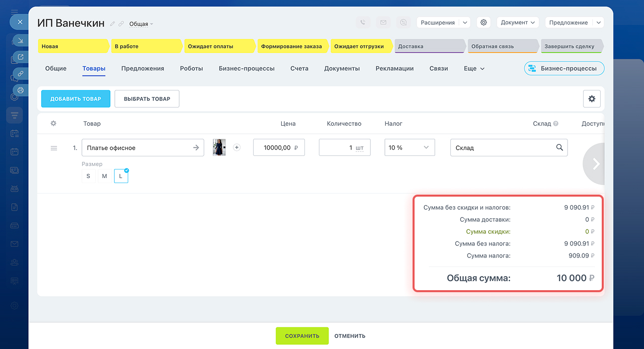Click the plus icon next to the product photo
This screenshot has width=644, height=349.
click(x=237, y=147)
